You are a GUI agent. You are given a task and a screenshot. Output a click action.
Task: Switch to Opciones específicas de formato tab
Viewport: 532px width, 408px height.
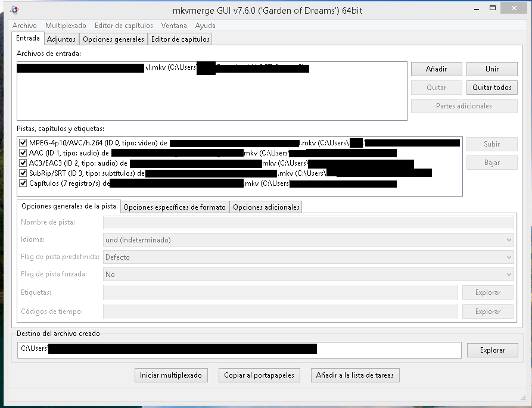[x=175, y=207]
